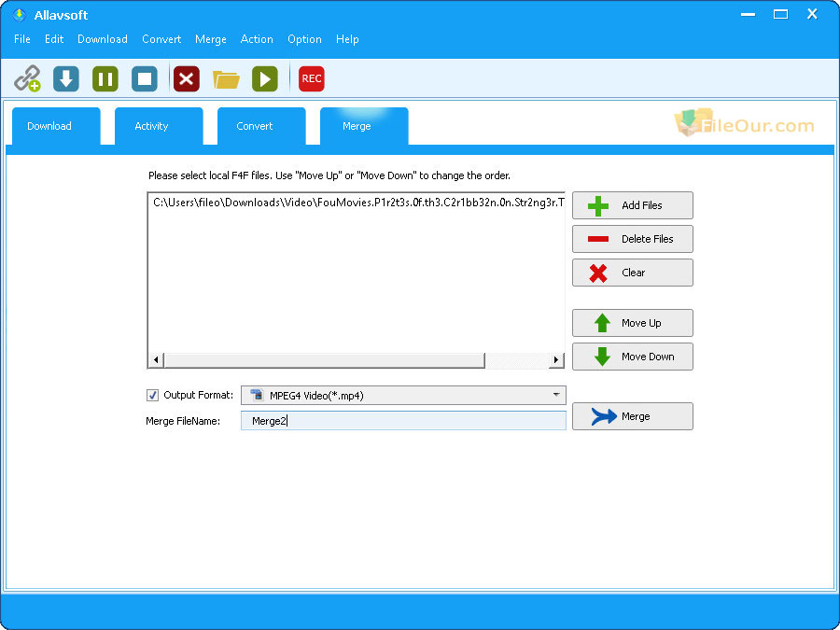
Task: Minimize the Allavsoft window
Action: click(748, 14)
